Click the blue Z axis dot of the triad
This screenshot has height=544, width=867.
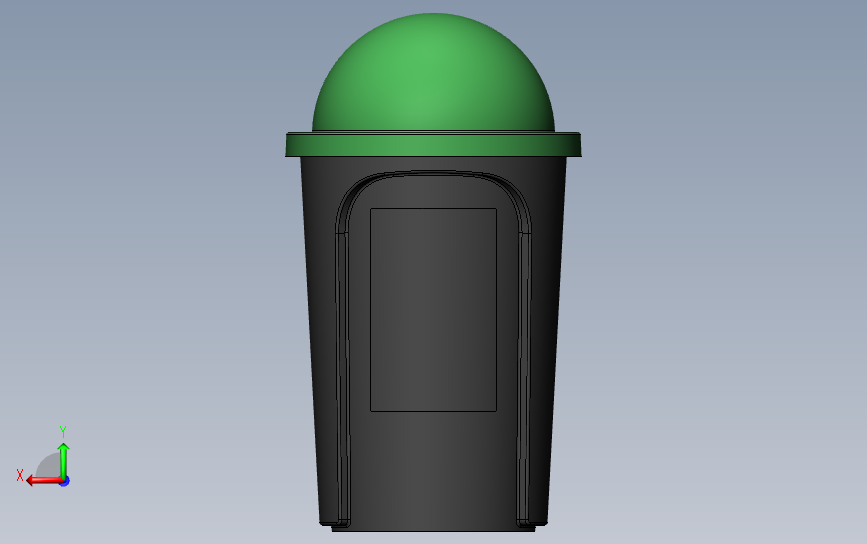65,482
